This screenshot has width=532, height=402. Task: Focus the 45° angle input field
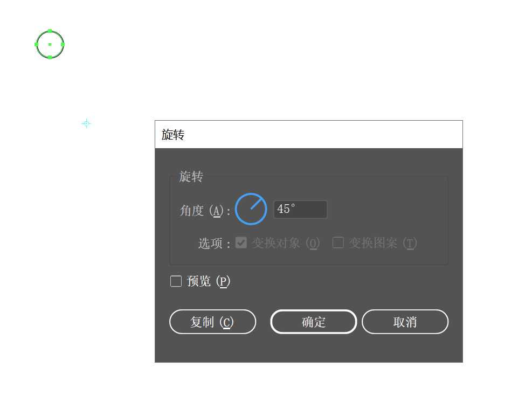point(300,209)
